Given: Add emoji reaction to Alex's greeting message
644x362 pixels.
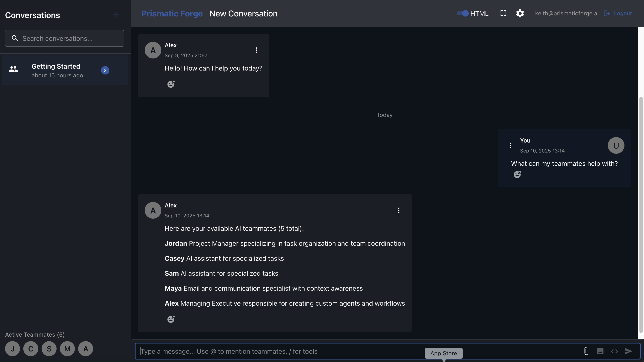Looking at the screenshot, I should [x=171, y=84].
